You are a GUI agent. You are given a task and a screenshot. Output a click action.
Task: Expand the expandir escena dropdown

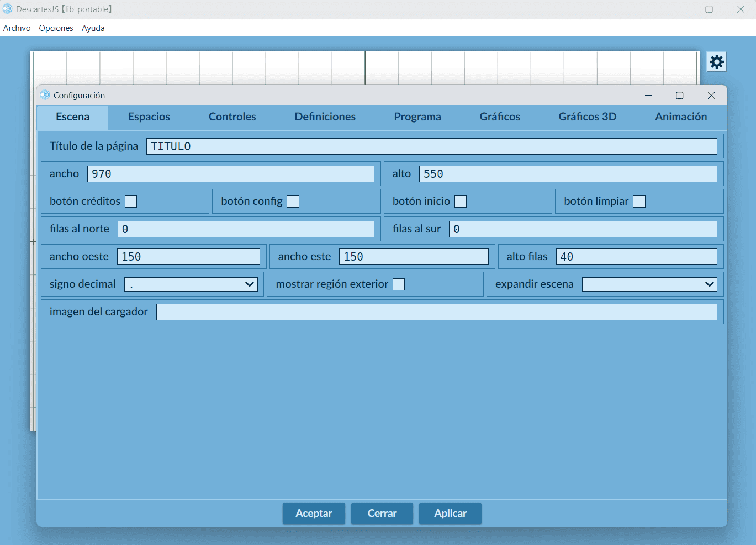[x=649, y=284]
